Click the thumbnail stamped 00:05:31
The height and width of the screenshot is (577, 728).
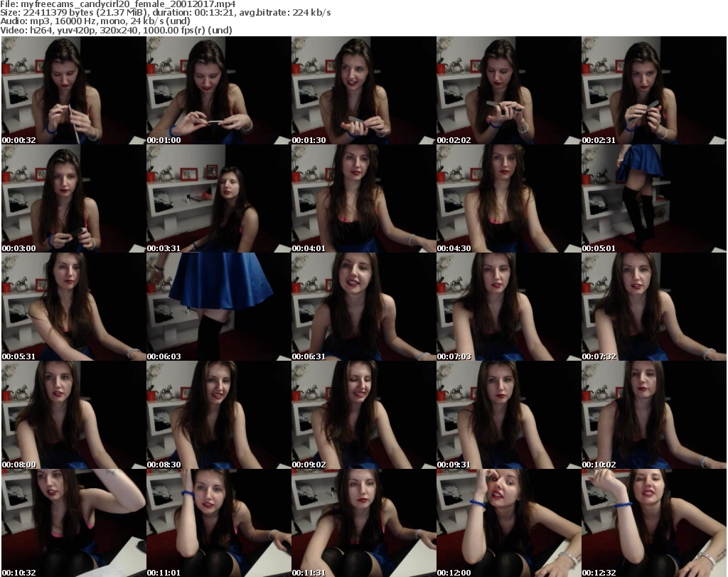[x=74, y=307]
